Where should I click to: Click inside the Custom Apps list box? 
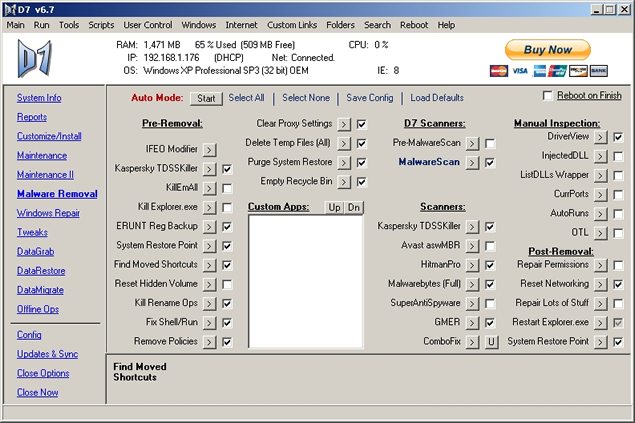pyautogui.click(x=306, y=281)
